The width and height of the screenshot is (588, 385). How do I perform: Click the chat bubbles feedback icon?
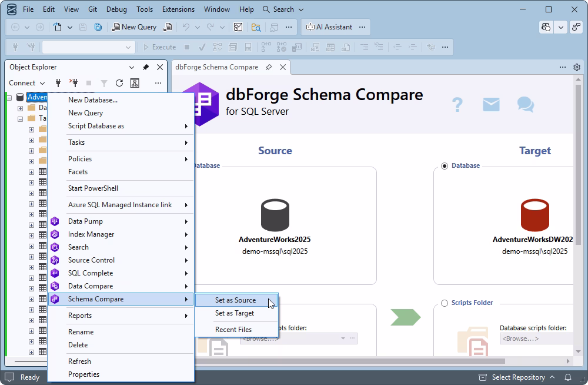pos(525,104)
